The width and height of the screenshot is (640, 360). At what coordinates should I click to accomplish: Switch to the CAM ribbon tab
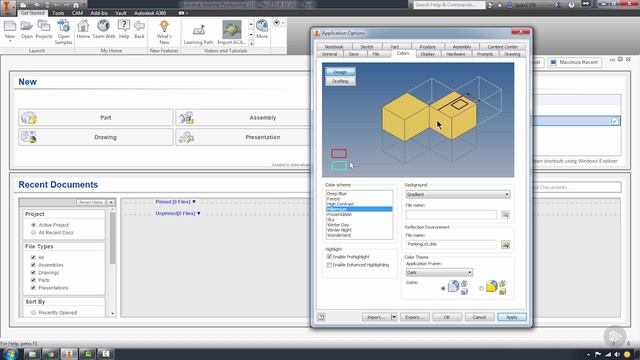pos(77,13)
